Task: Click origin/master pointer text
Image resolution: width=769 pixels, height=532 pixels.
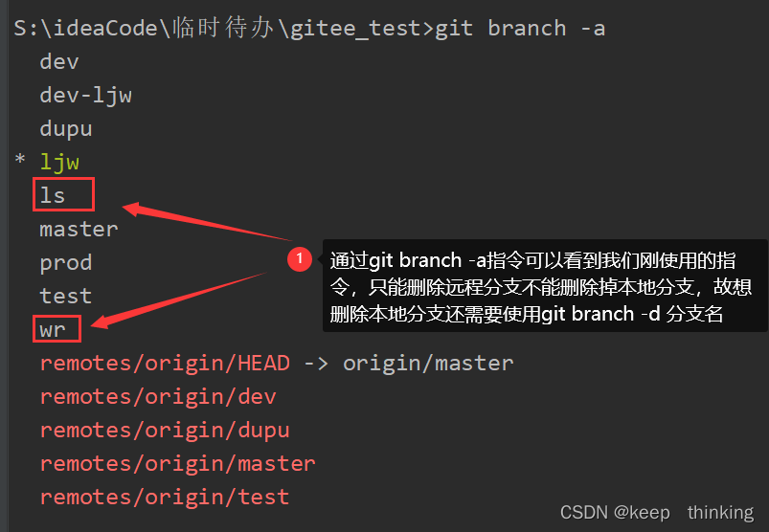Action: 428,364
